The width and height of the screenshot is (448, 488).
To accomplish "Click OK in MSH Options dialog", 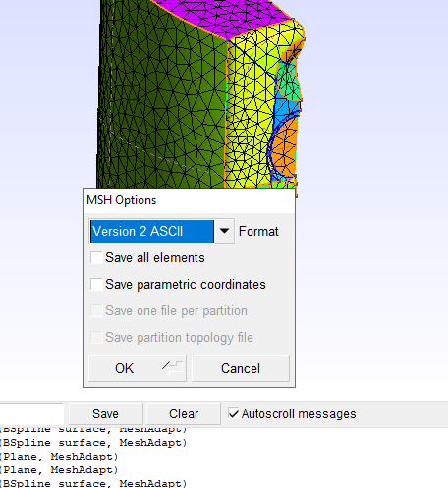I will coord(138,368).
